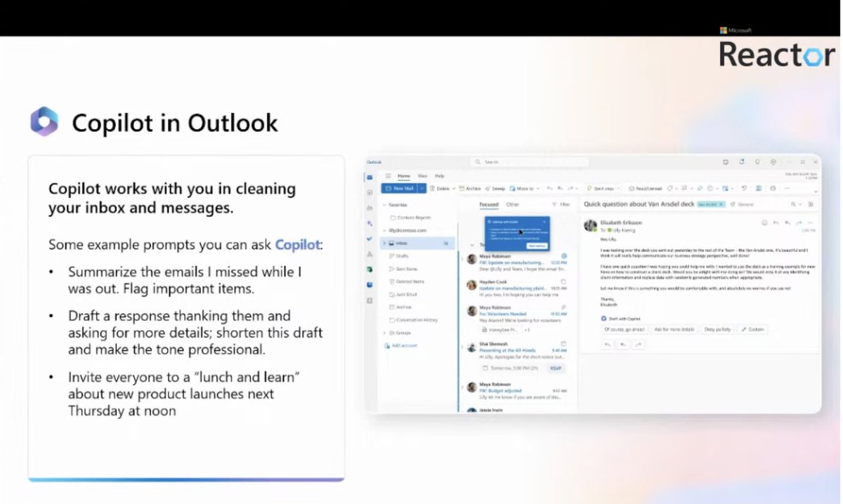Expand the Groups folder

pyautogui.click(x=384, y=333)
